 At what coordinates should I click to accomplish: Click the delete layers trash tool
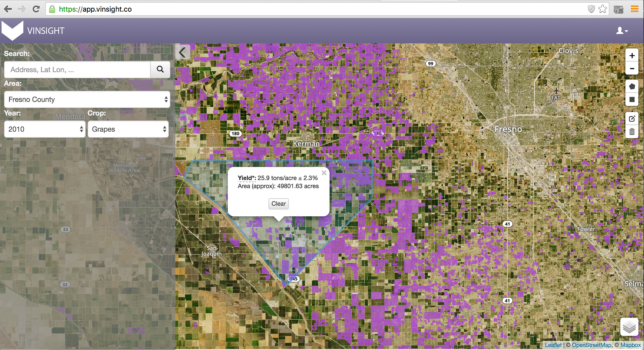click(x=632, y=132)
